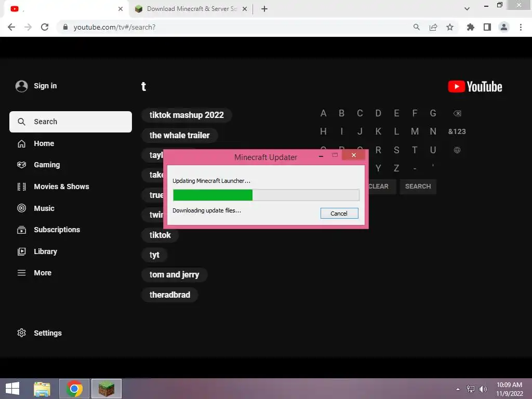This screenshot has height=399, width=532.
Task: Show hidden tray icons arrow
Action: (x=458, y=389)
